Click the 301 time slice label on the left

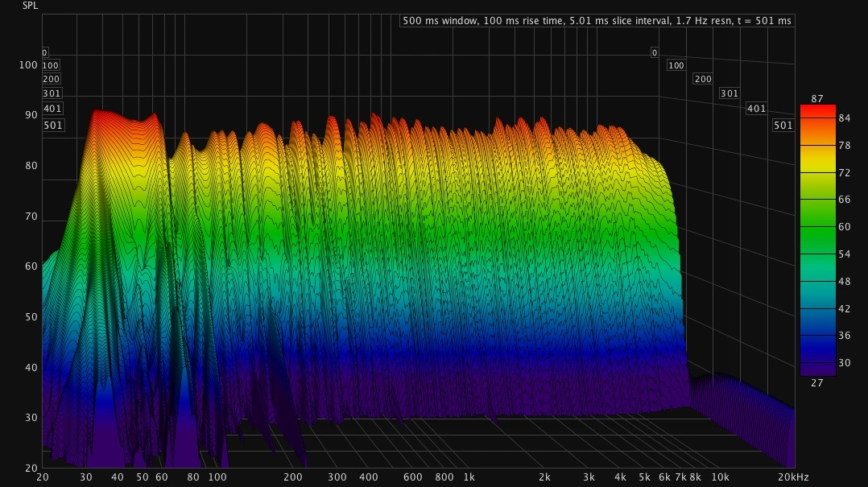52,93
